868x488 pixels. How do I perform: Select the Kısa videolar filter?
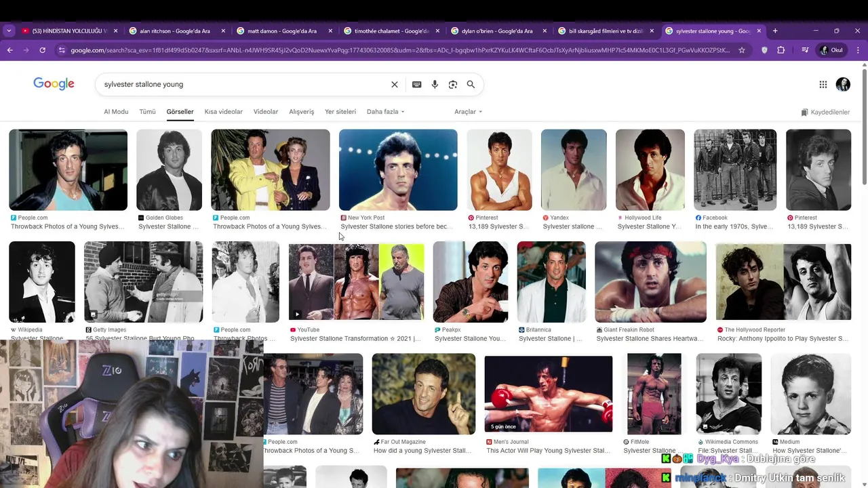tap(224, 112)
